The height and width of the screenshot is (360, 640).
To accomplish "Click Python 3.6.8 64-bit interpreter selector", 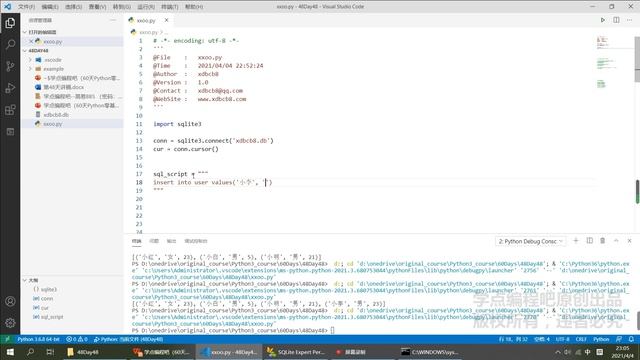I will [x=38, y=339].
